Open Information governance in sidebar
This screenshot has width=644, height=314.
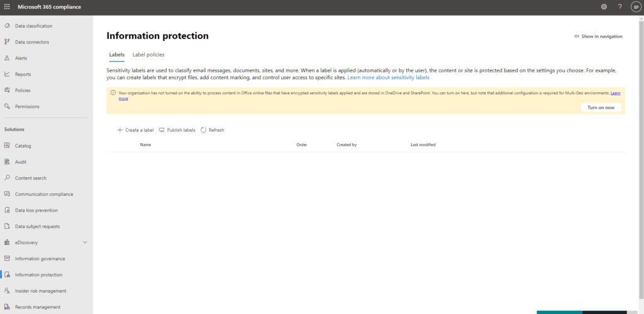(40, 259)
